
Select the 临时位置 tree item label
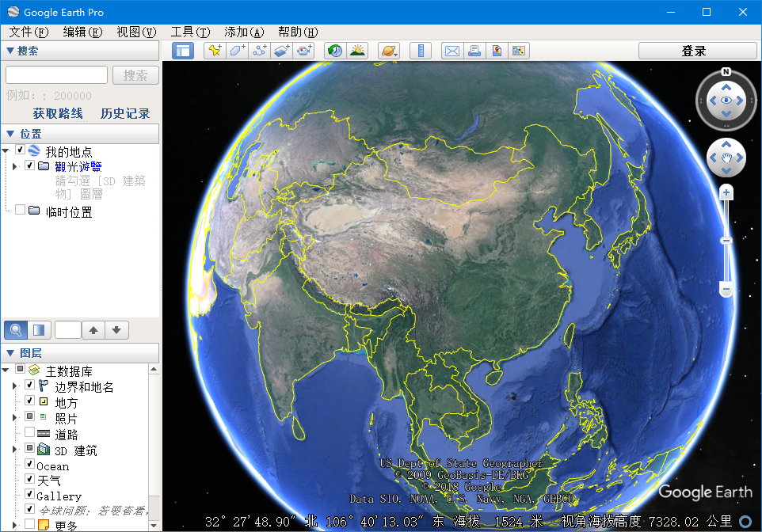coord(69,212)
